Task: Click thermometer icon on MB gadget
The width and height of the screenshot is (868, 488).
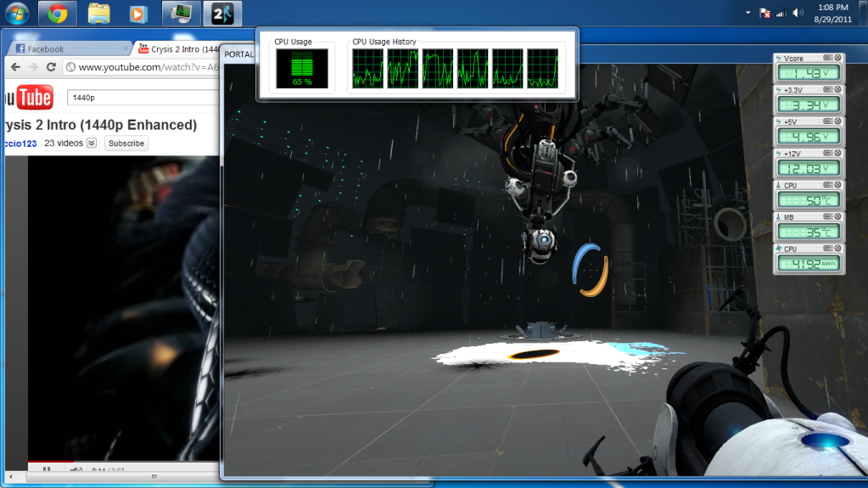Action: [x=779, y=217]
